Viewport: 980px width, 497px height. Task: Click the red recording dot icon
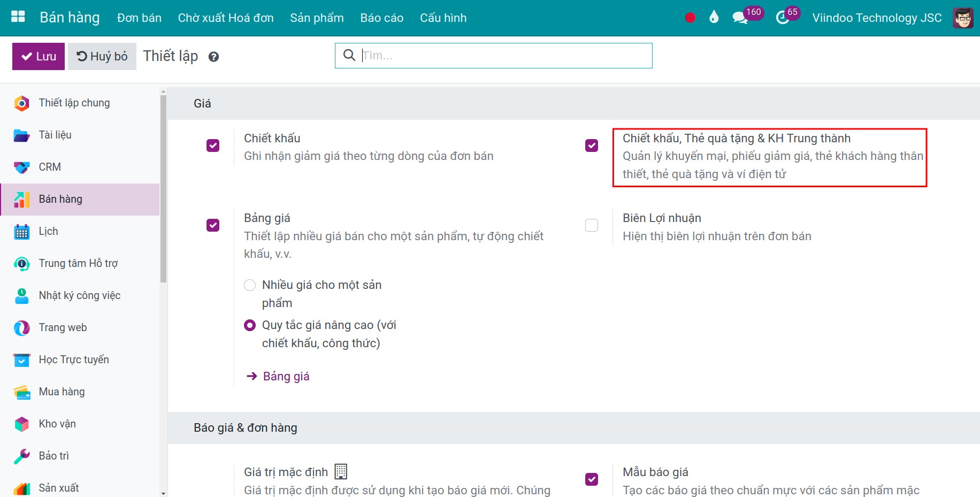point(690,18)
